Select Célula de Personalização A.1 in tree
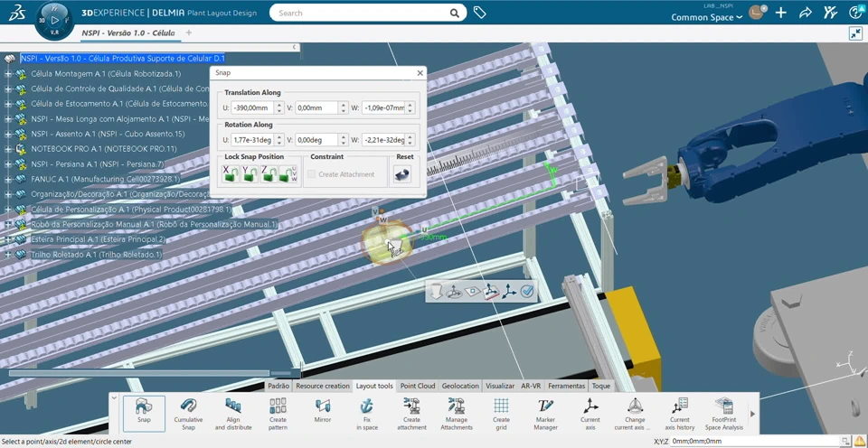The width and height of the screenshot is (868, 448). pyautogui.click(x=131, y=210)
